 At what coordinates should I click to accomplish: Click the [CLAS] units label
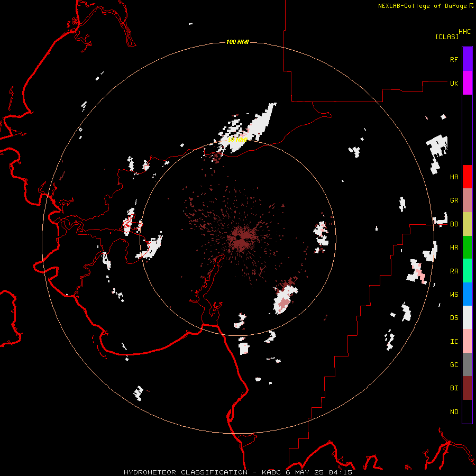coord(447,36)
